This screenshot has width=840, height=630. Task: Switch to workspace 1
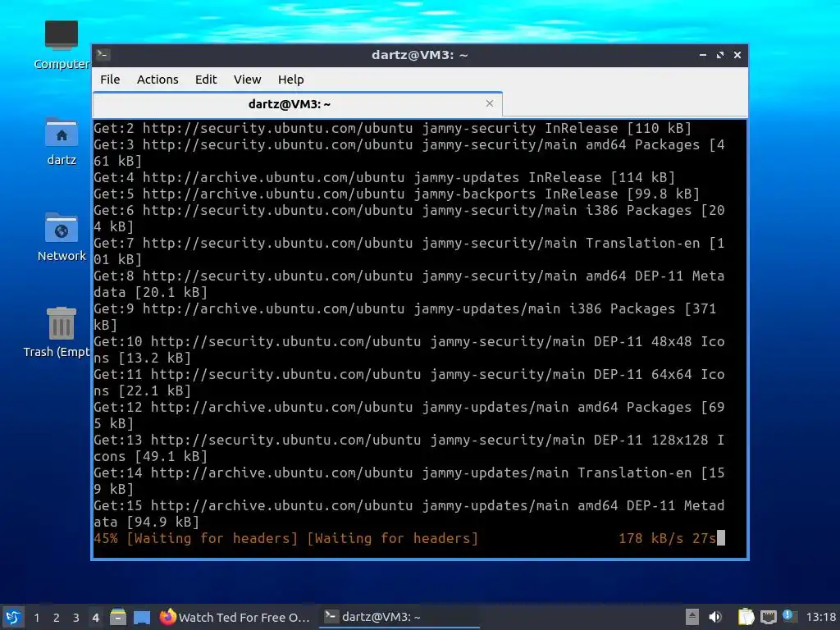tap(36, 618)
